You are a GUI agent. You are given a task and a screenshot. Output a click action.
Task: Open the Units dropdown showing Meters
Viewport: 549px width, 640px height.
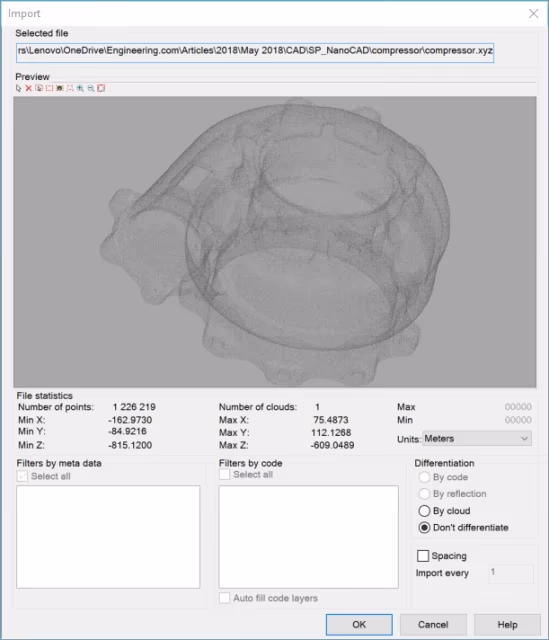[x=477, y=439]
